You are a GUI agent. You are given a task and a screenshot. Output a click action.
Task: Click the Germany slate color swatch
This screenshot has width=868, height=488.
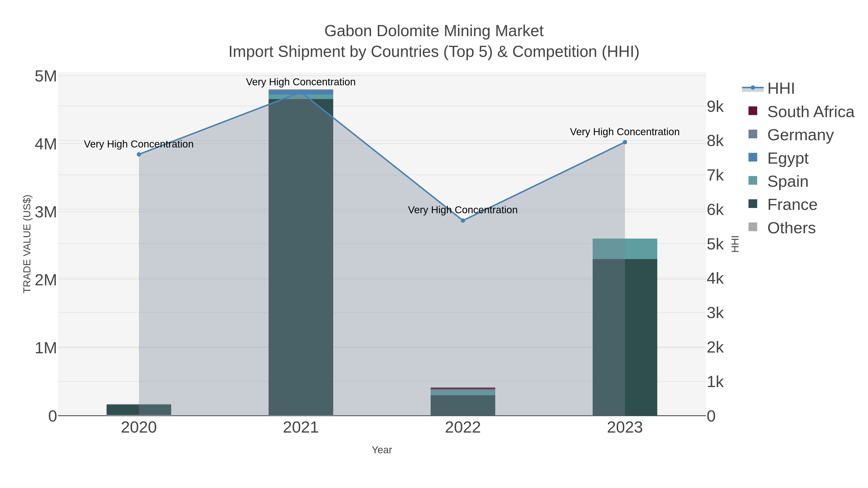coord(753,134)
